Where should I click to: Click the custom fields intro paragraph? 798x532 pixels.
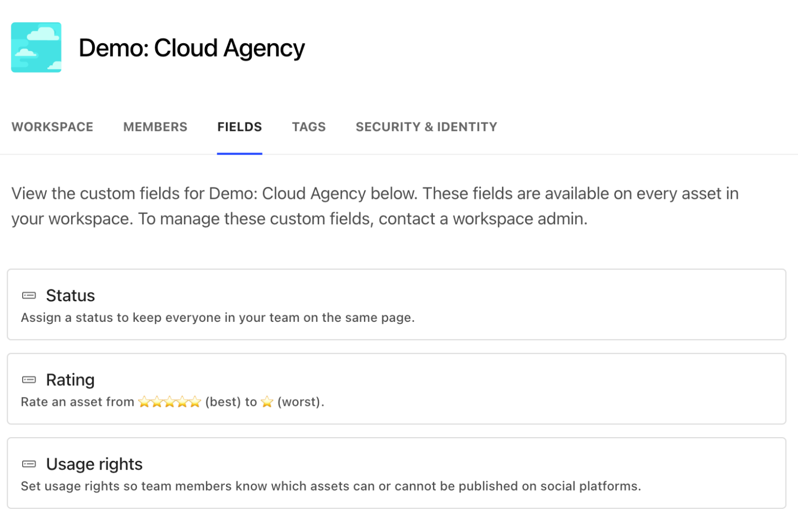(x=375, y=206)
